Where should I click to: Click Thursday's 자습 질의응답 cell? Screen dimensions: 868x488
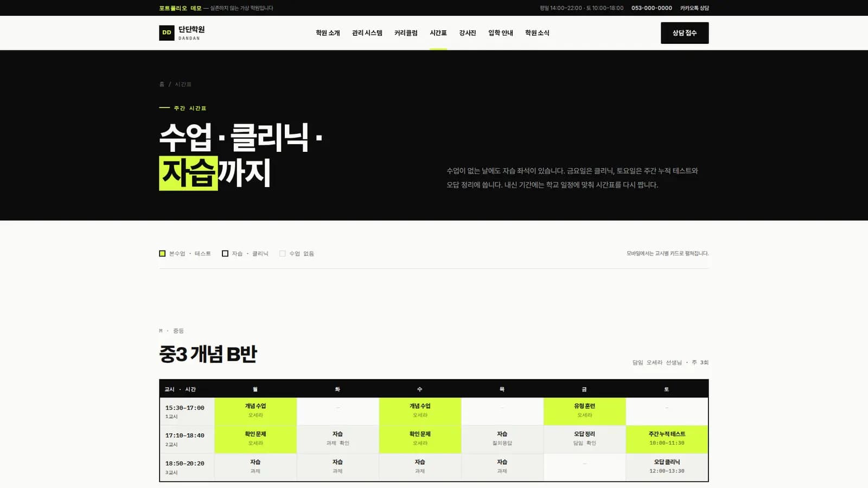(x=502, y=439)
